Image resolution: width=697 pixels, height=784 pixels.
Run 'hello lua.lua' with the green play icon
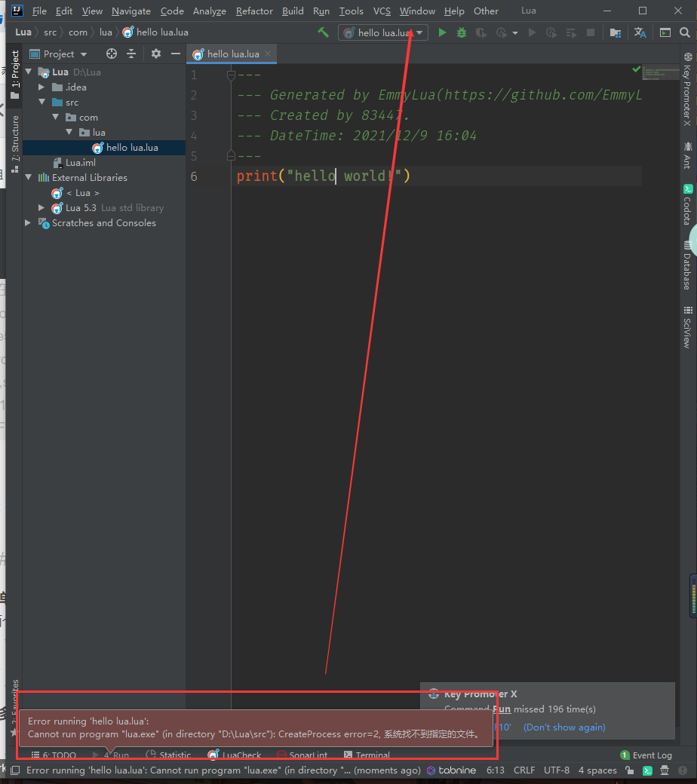tap(442, 32)
